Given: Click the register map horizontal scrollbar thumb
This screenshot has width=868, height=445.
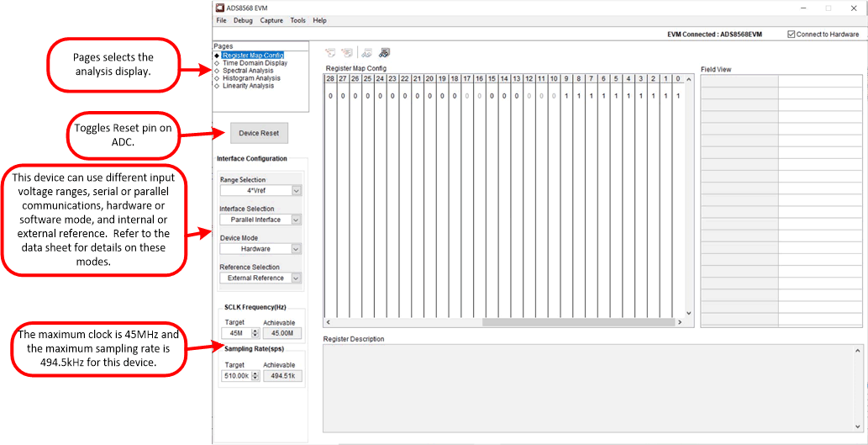Looking at the screenshot, I should [x=578, y=322].
